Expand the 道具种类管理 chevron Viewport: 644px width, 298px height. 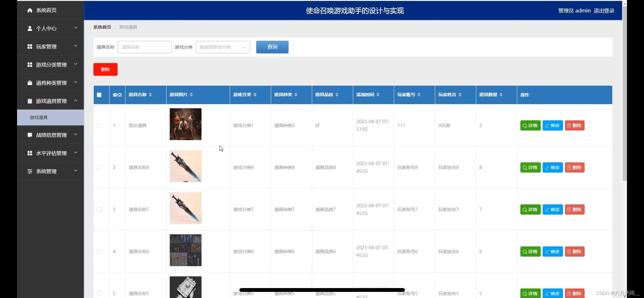(76, 82)
